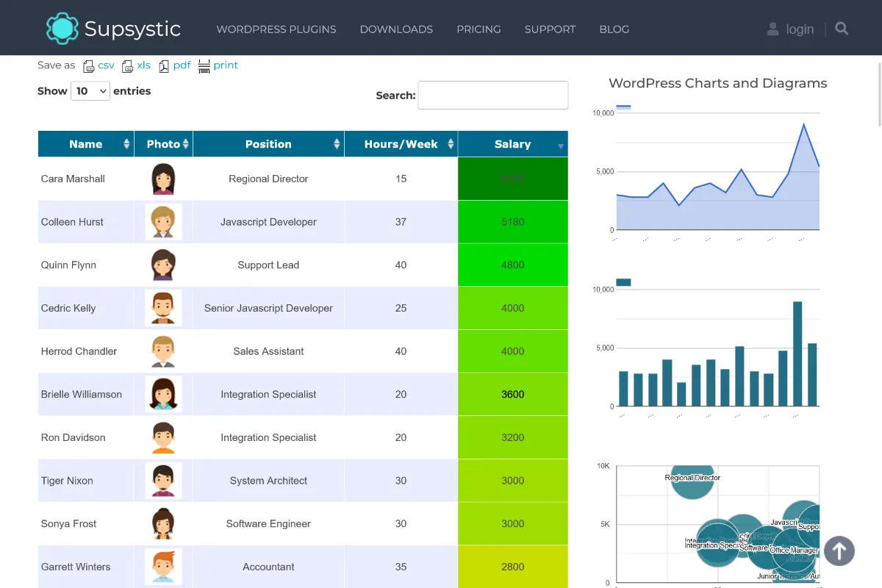
Task: Click the pdf export file icon
Action: point(164,66)
